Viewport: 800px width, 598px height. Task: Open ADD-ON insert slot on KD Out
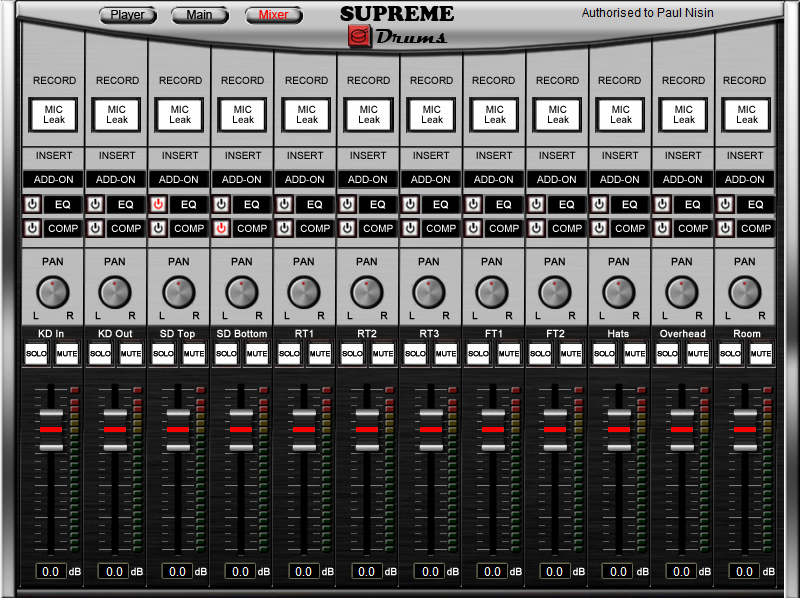pos(116,180)
